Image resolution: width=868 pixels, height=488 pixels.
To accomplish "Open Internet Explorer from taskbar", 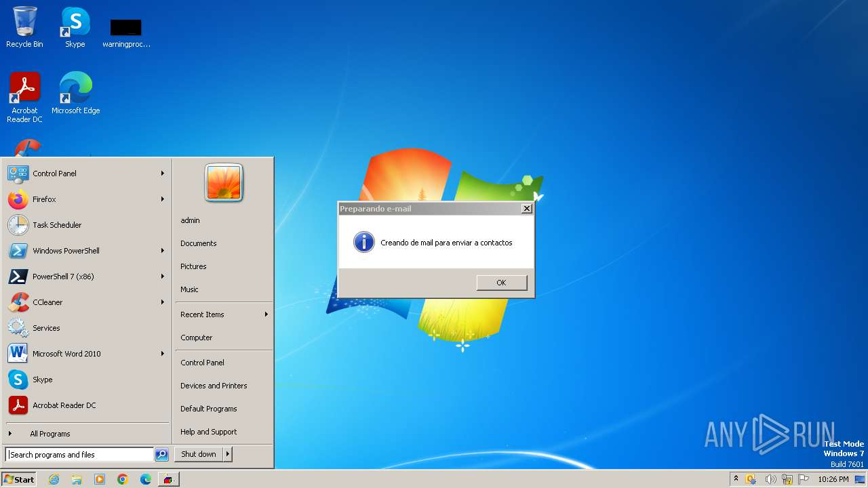I will [x=54, y=479].
